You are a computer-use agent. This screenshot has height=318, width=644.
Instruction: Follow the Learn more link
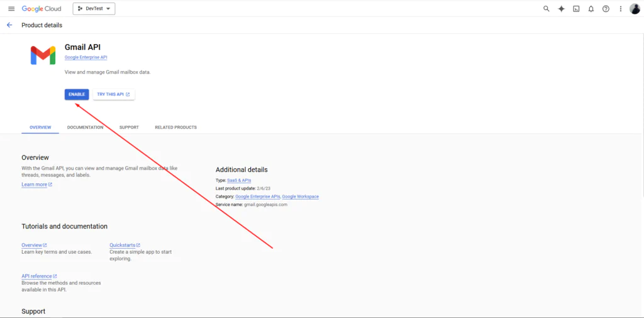(37, 185)
